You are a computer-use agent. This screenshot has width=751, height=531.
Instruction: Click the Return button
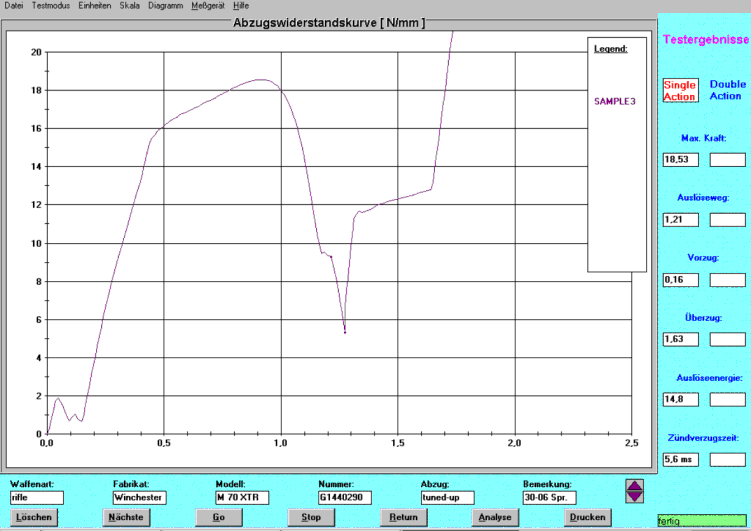403,517
